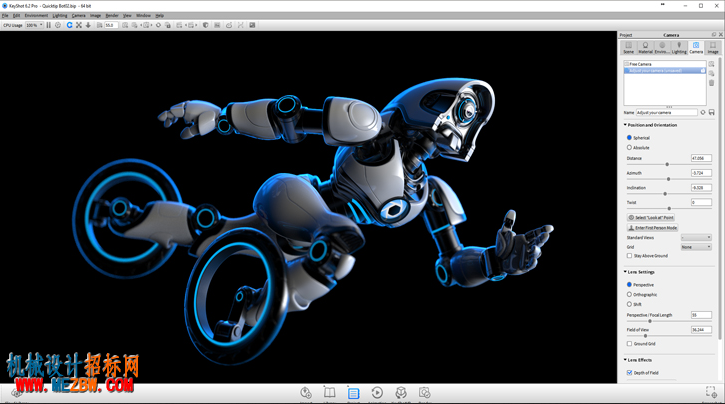Open KeyShotVR cube icon in bottom toolbar
This screenshot has height=404, width=725.
401,393
